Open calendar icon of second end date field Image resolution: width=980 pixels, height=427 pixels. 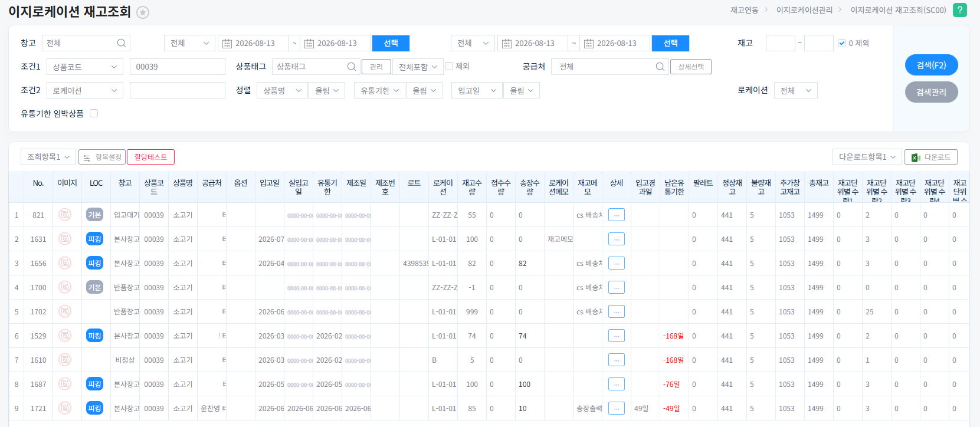tap(588, 44)
